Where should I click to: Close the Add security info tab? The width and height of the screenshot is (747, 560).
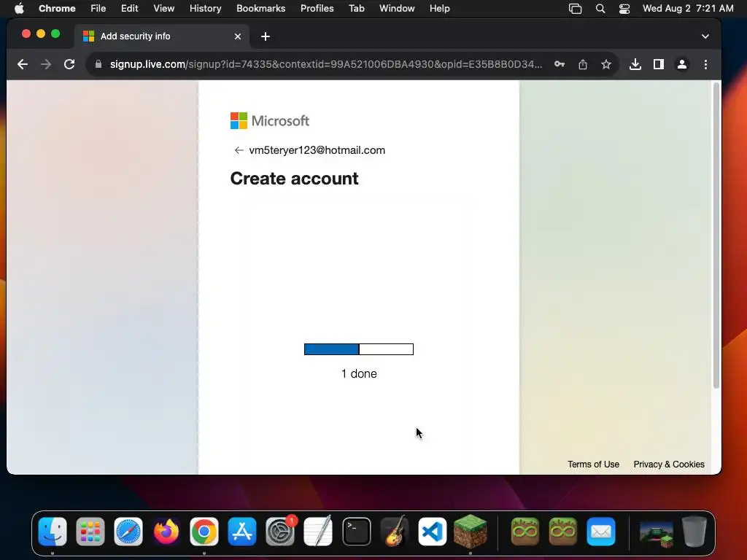(x=238, y=36)
